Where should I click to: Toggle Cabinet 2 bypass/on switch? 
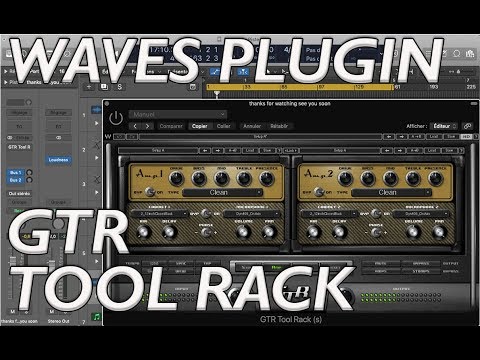point(375,214)
